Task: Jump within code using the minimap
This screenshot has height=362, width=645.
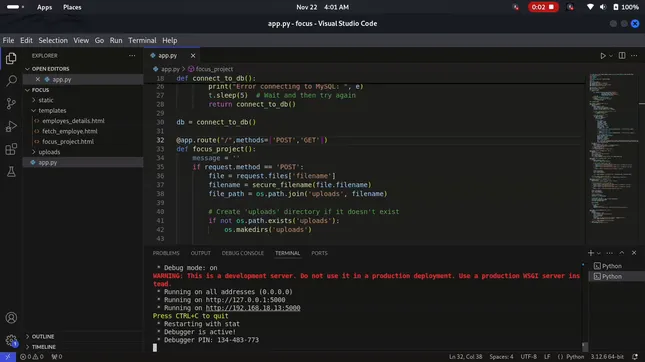Action: (x=613, y=148)
